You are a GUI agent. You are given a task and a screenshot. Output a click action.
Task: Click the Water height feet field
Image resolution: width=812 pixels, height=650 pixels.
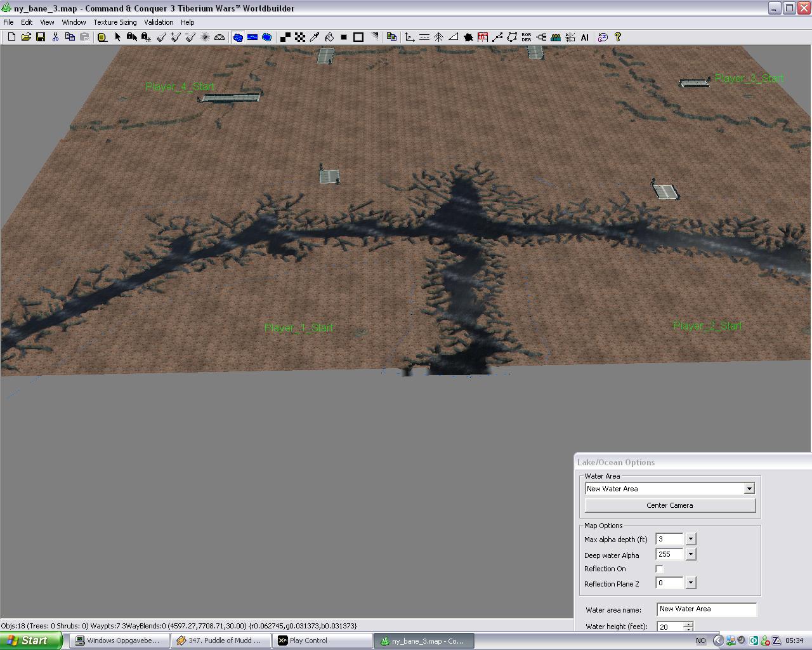[x=670, y=627]
